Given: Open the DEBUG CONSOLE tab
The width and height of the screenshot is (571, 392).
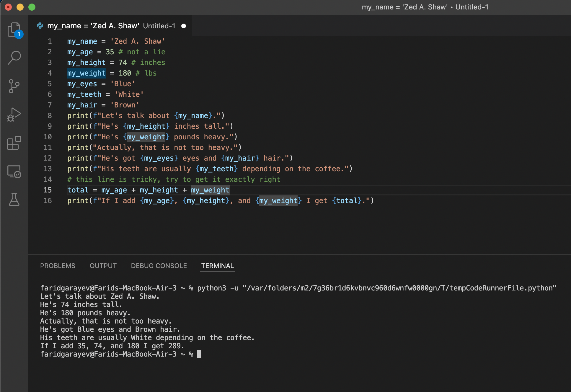Looking at the screenshot, I should (159, 266).
